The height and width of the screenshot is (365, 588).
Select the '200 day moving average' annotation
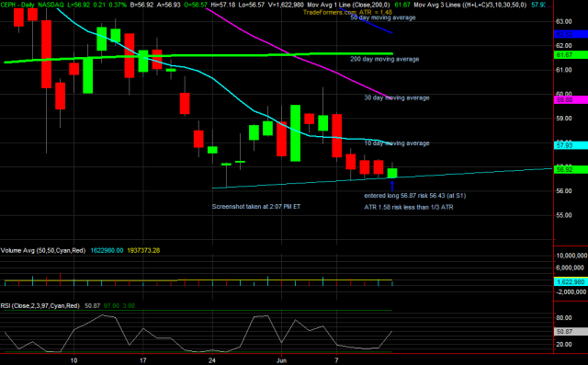click(384, 59)
